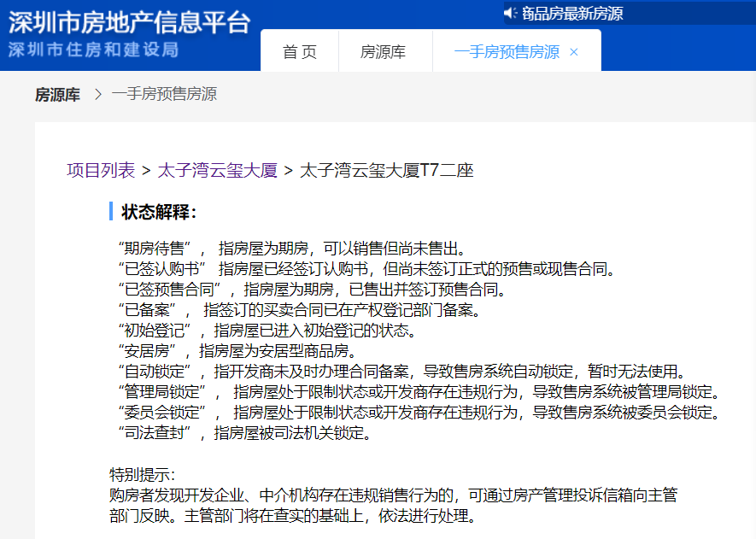Select the 一手房预售房源 tab
The width and height of the screenshot is (756, 539).
click(507, 51)
